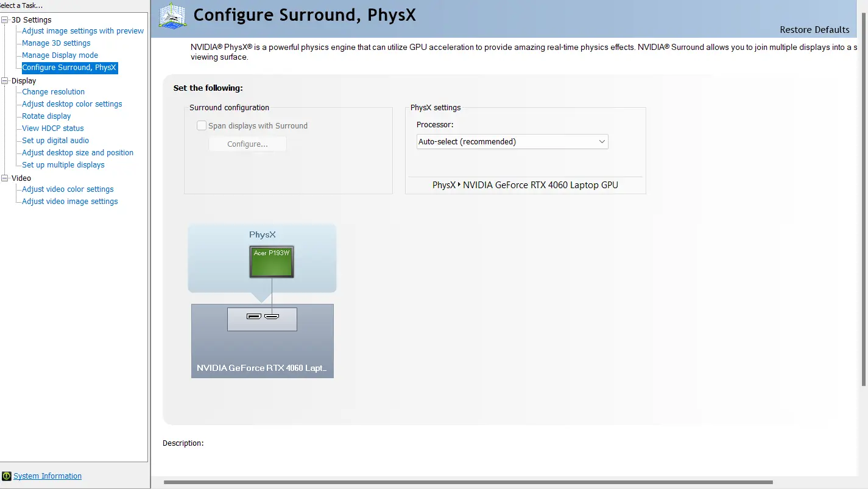This screenshot has width=868, height=489.
Task: Open Change resolution page
Action: click(x=53, y=92)
